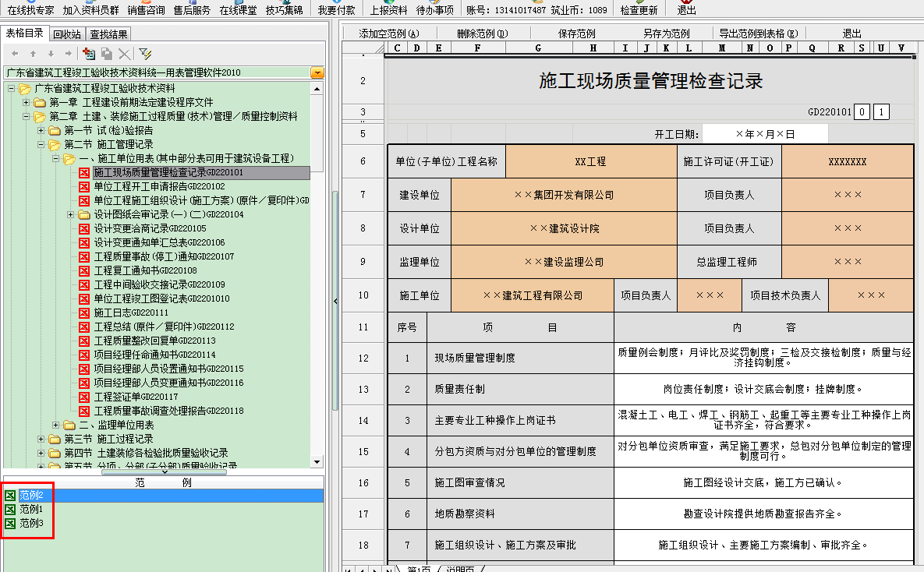The width and height of the screenshot is (924, 572).
Task: Toggle the 0 box beside GD220101
Action: 862,111
